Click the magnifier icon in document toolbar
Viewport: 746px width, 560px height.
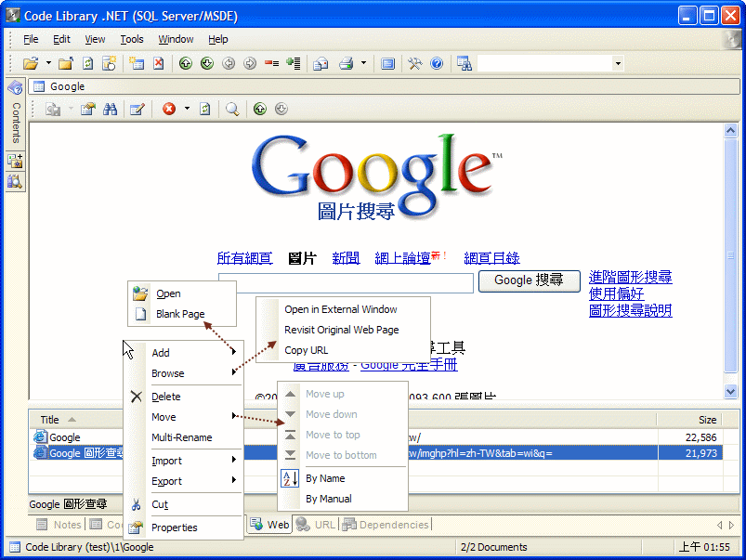232,109
